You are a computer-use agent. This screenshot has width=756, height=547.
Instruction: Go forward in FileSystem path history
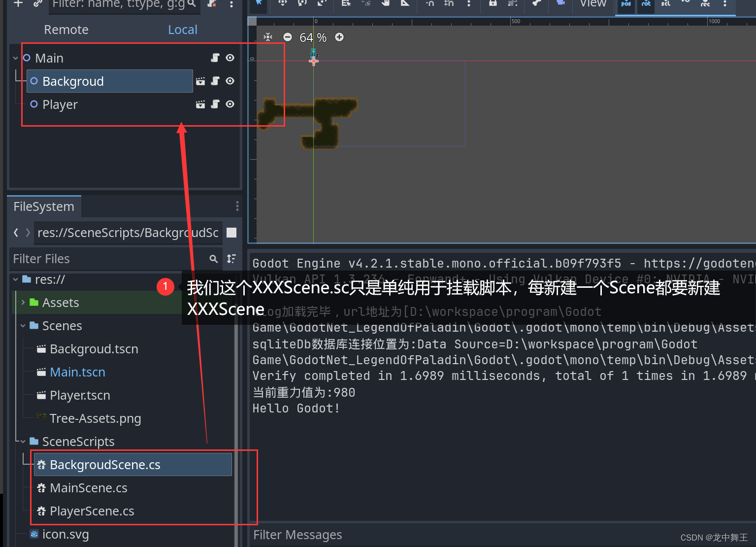(x=28, y=232)
